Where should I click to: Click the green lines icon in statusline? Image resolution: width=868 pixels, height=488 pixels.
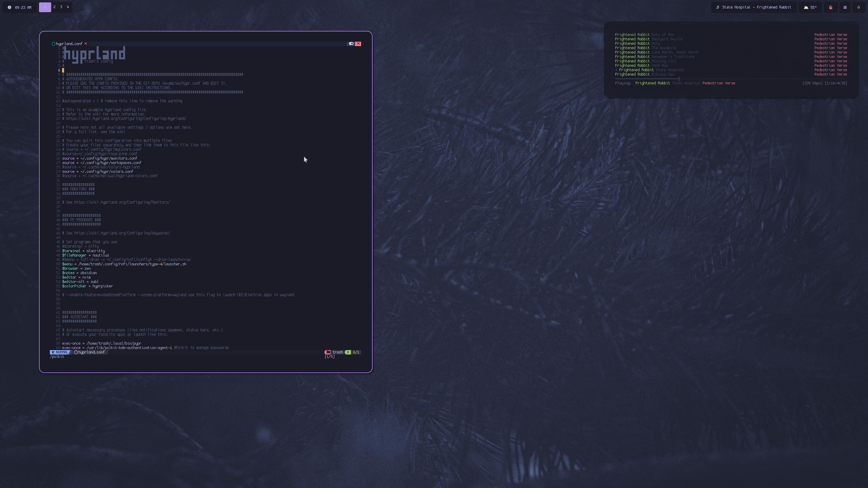pyautogui.click(x=348, y=352)
